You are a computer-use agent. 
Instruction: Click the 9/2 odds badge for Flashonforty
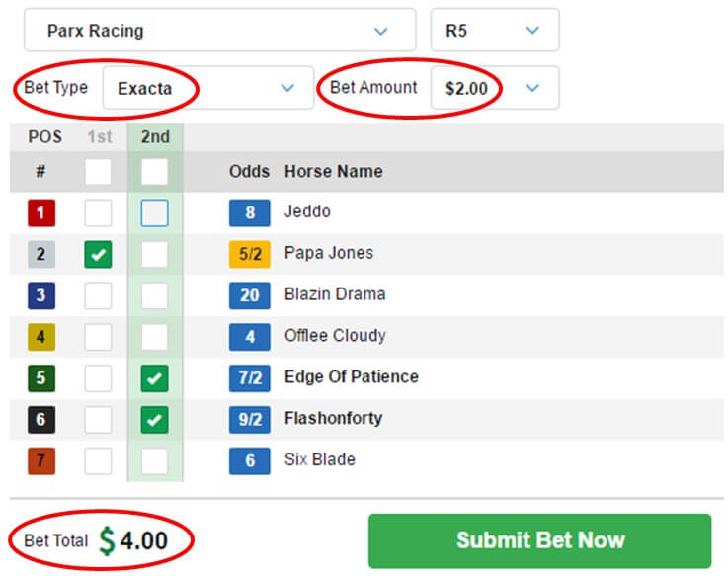[250, 419]
